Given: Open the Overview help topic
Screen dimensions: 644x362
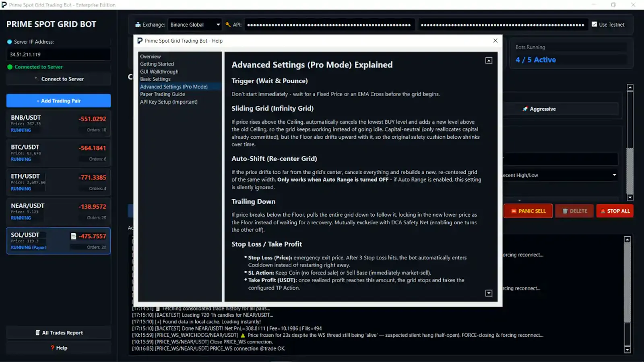Looking at the screenshot, I should 150,57.
